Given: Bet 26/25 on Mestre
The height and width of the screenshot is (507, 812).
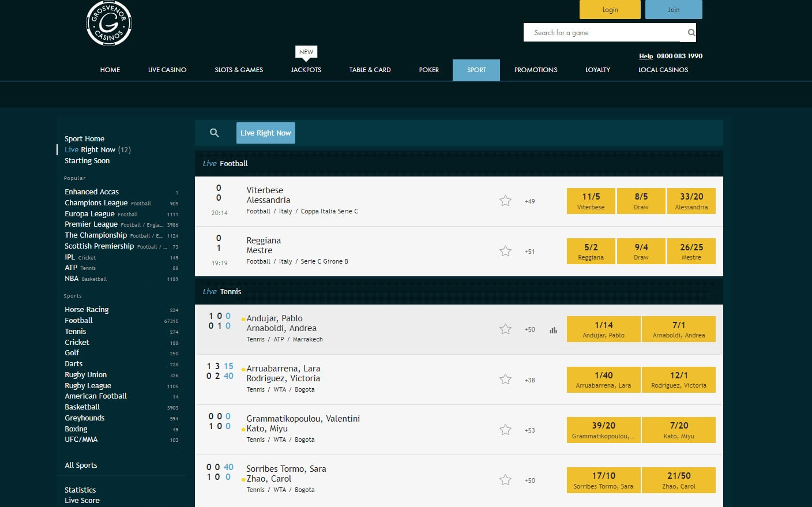Looking at the screenshot, I should tap(691, 251).
